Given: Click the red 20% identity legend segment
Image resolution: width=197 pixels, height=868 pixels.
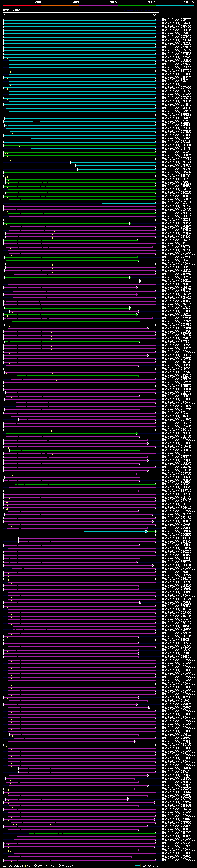Looking at the screenshot, I should tap(22, 6).
